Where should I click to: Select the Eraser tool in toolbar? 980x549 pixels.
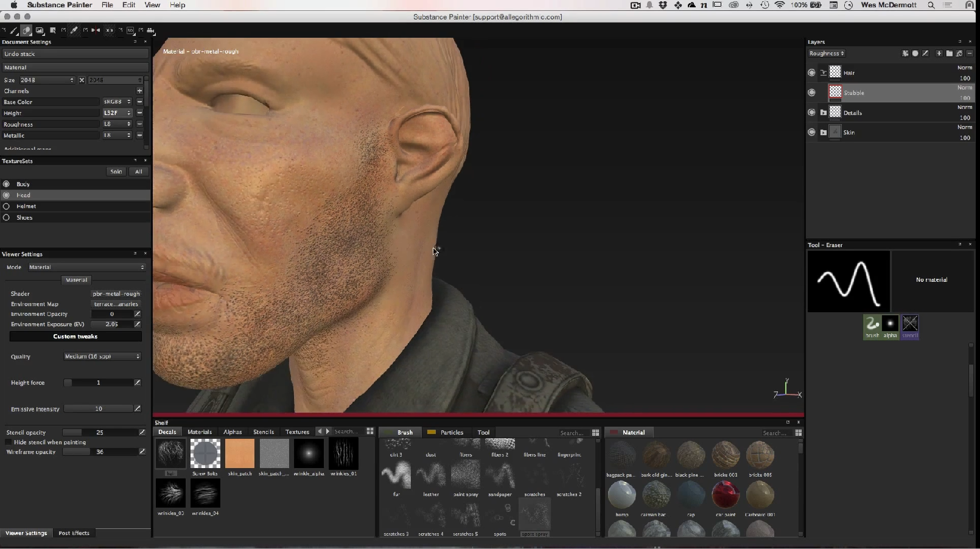(x=27, y=30)
